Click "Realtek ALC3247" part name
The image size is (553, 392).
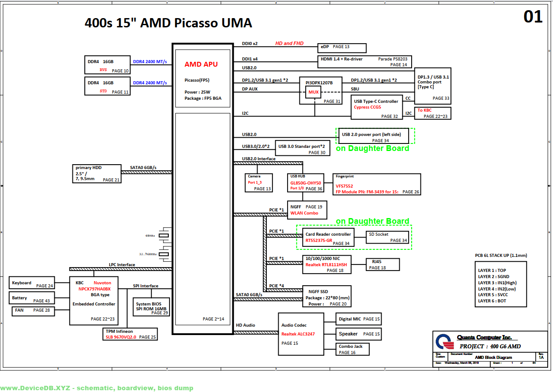(298, 334)
